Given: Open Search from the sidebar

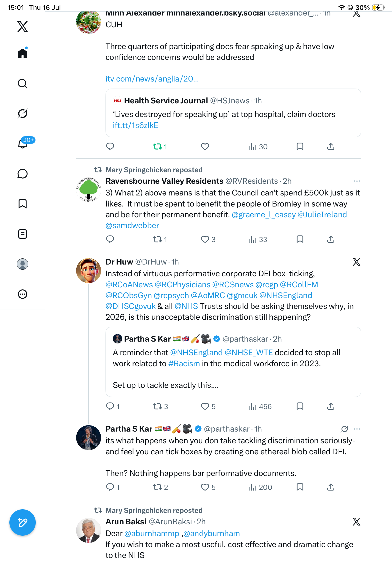Looking at the screenshot, I should (23, 84).
